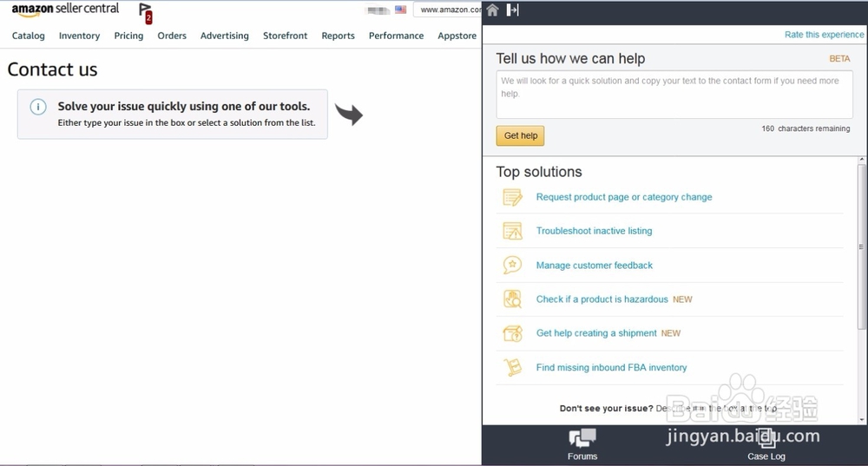
Task: Click the info icon in the tip box
Action: point(38,107)
